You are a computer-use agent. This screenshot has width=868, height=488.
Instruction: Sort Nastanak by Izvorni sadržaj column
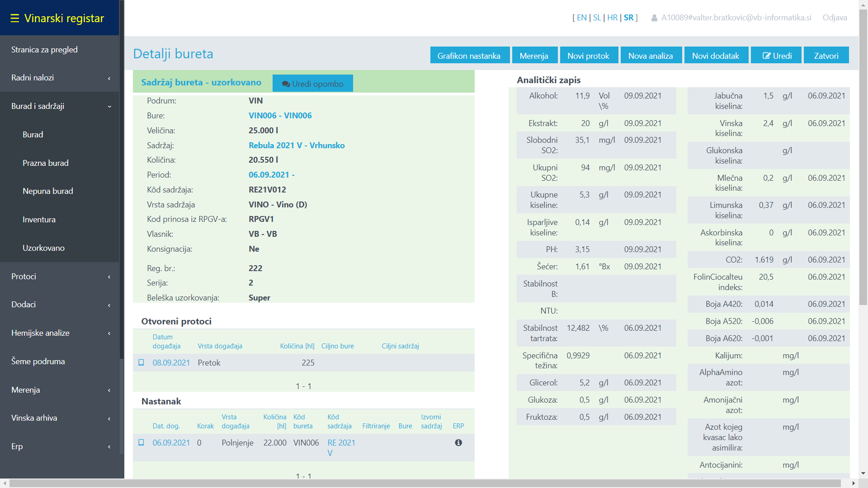pos(431,422)
